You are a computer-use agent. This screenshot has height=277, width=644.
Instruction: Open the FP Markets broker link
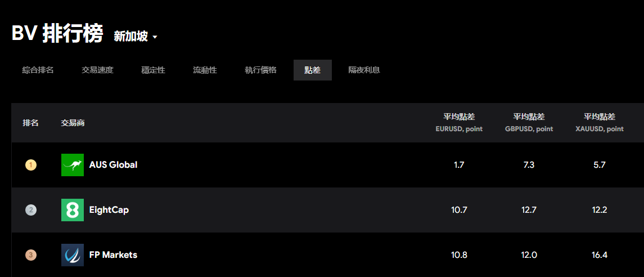(113, 255)
